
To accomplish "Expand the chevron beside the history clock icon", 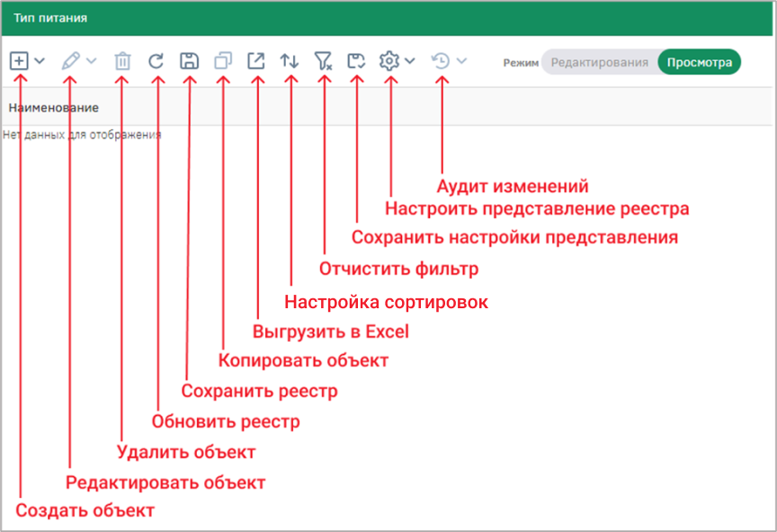I will click(x=461, y=61).
